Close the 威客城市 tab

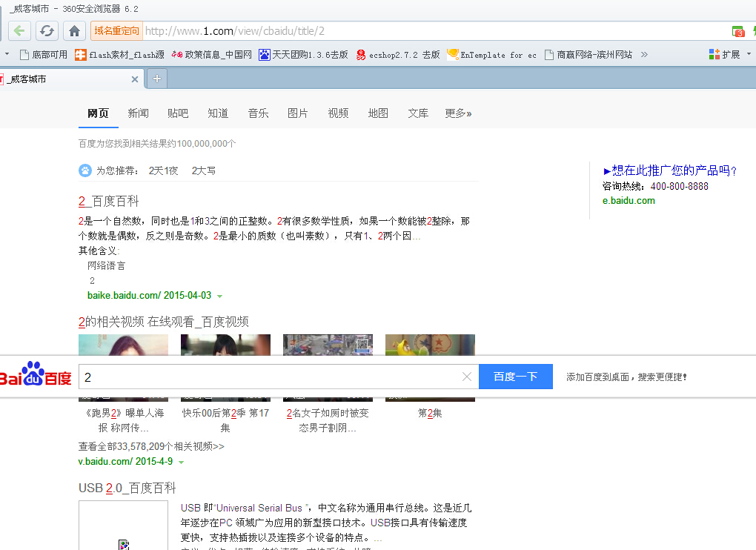pos(134,79)
